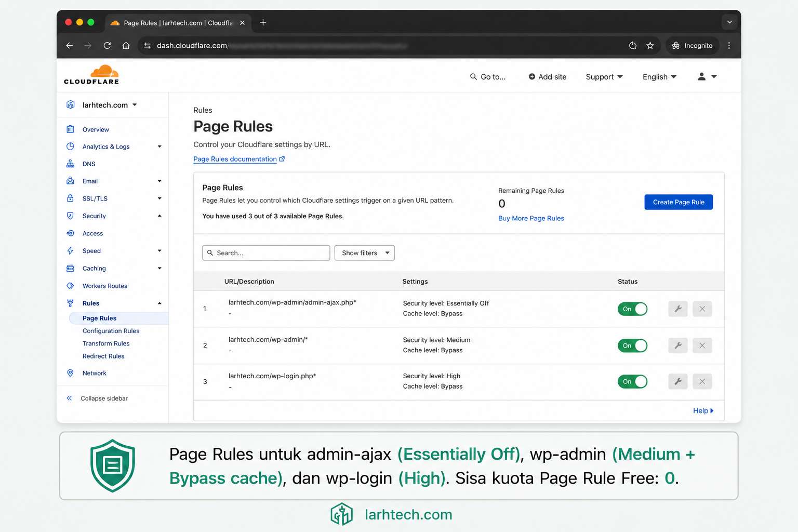Click Create Page Rule button

679,202
